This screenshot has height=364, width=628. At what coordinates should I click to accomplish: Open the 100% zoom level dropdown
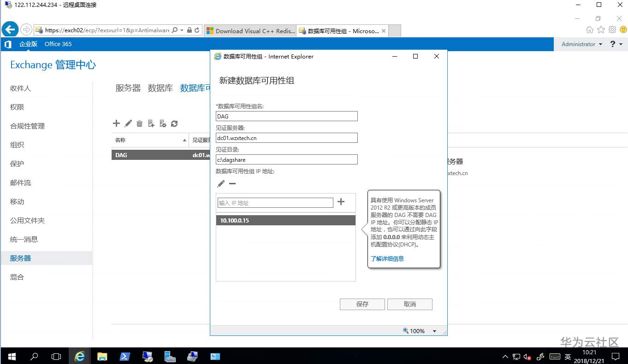click(434, 331)
